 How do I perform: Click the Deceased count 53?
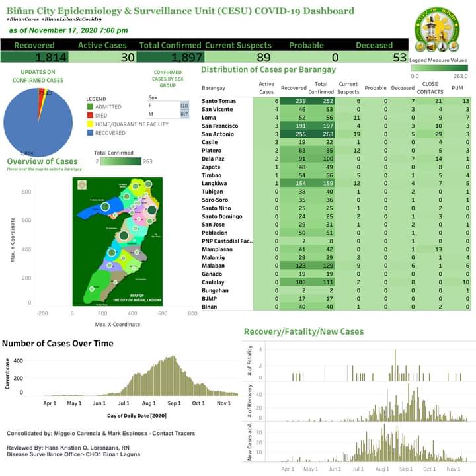pos(399,58)
